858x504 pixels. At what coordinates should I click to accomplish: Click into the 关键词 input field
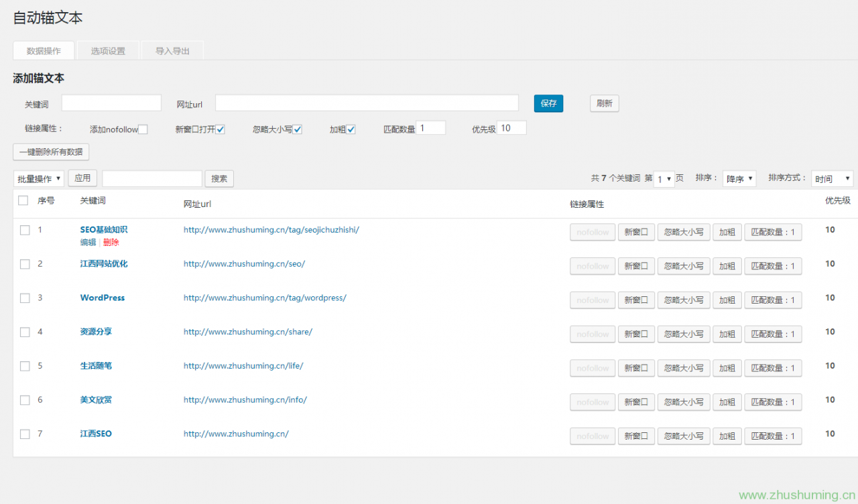pos(111,103)
